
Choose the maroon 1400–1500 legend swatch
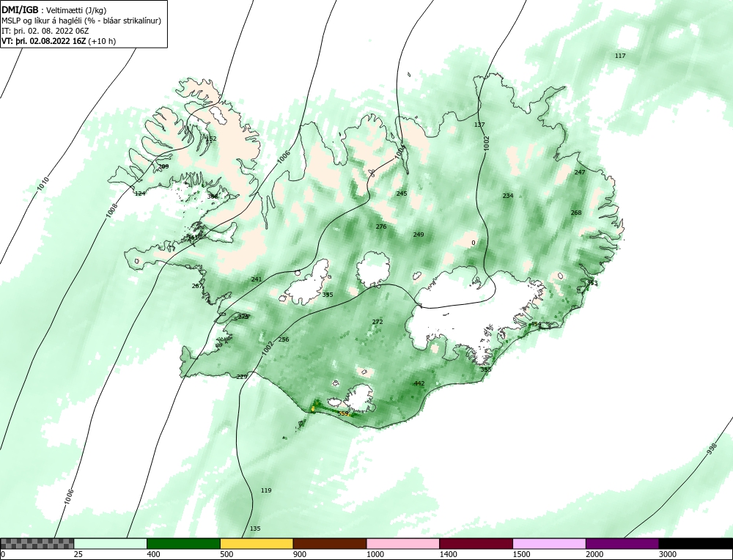click(x=476, y=543)
